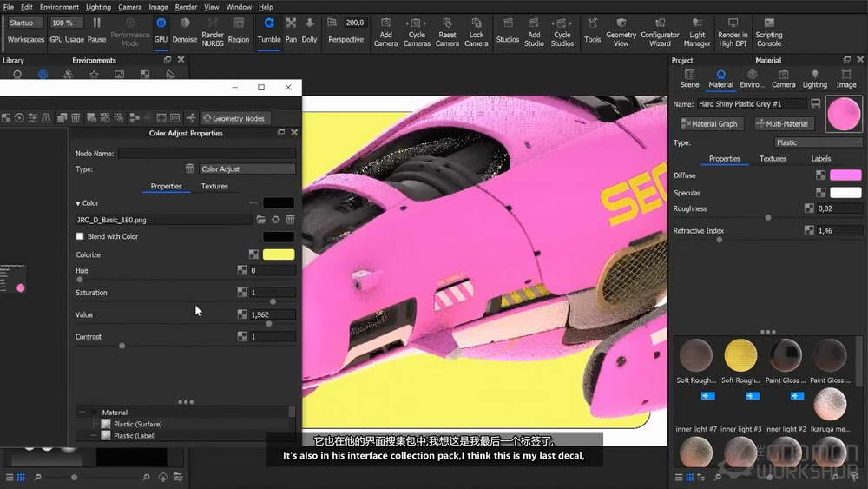Select the Tumble camera tool
Viewport: 868px width, 489px height.
pos(269,30)
